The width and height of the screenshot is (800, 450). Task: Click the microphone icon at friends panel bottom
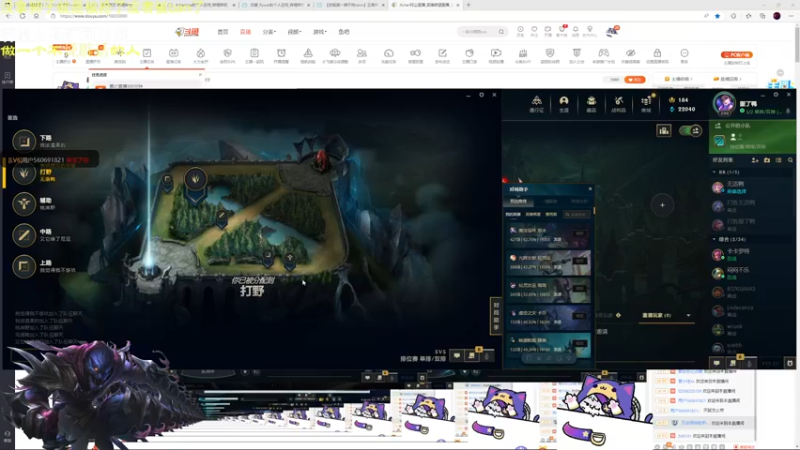(x=749, y=363)
